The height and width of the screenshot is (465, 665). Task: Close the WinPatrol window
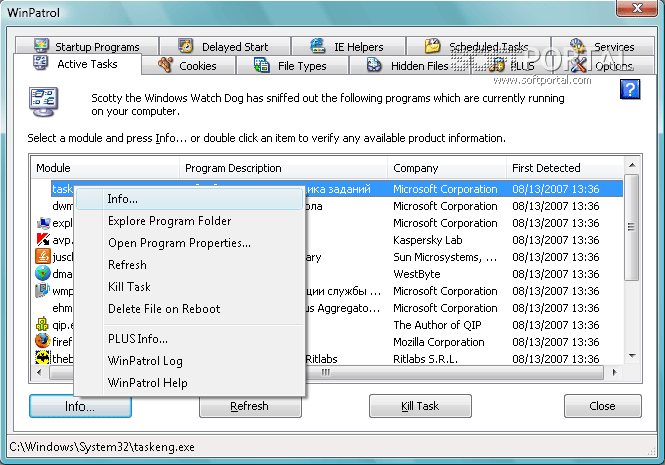coord(637,8)
